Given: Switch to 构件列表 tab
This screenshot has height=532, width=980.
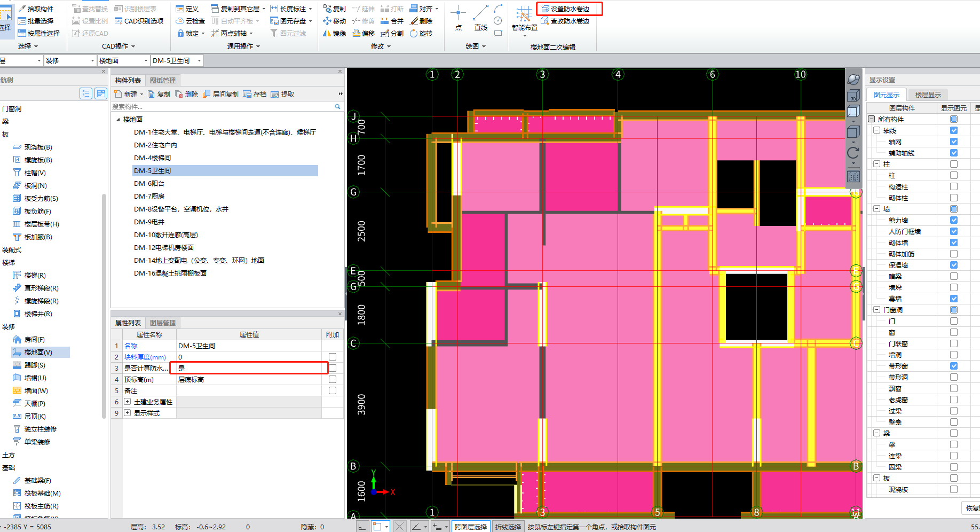Looking at the screenshot, I should [x=128, y=81].
